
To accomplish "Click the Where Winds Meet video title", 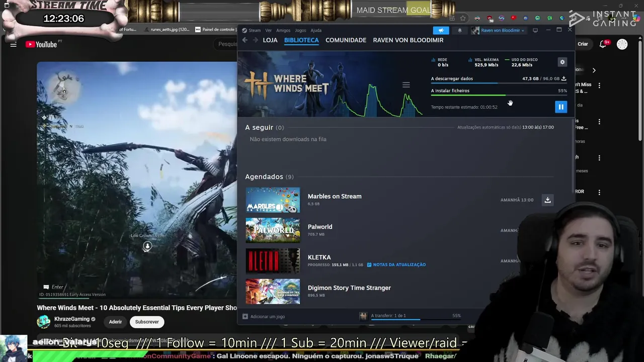I will pyautogui.click(x=137, y=308).
